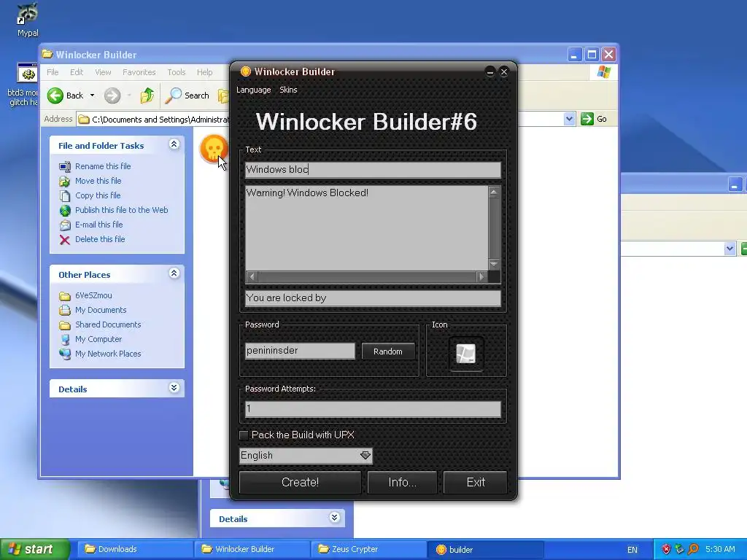Click the magnifier tray icon near clock

(693, 549)
